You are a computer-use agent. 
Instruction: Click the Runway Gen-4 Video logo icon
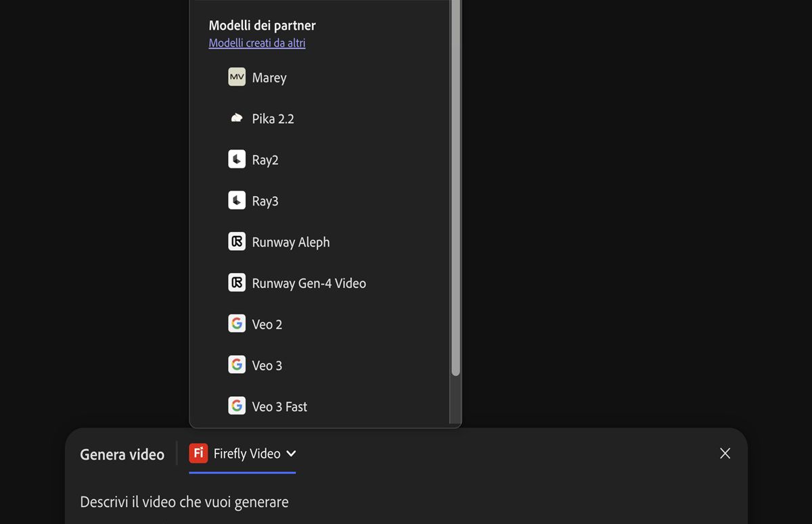(237, 283)
